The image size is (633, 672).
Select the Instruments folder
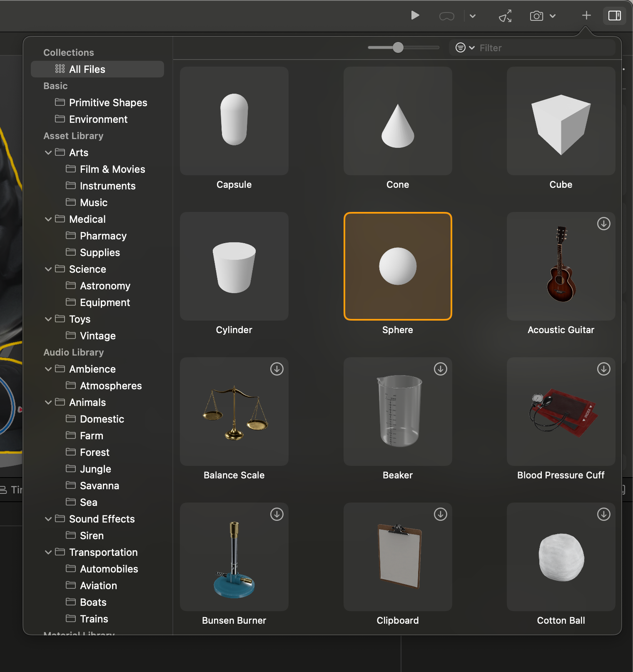[101, 186]
